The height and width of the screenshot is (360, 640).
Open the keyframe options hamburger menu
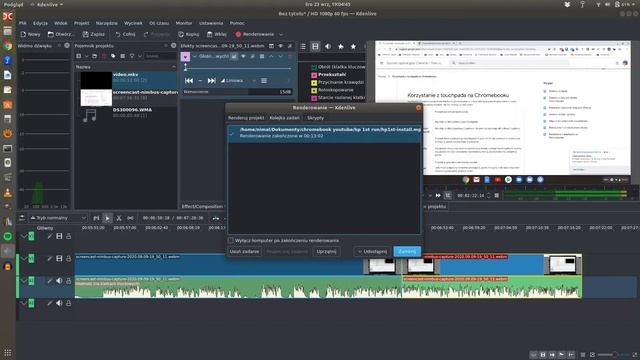[x=264, y=81]
